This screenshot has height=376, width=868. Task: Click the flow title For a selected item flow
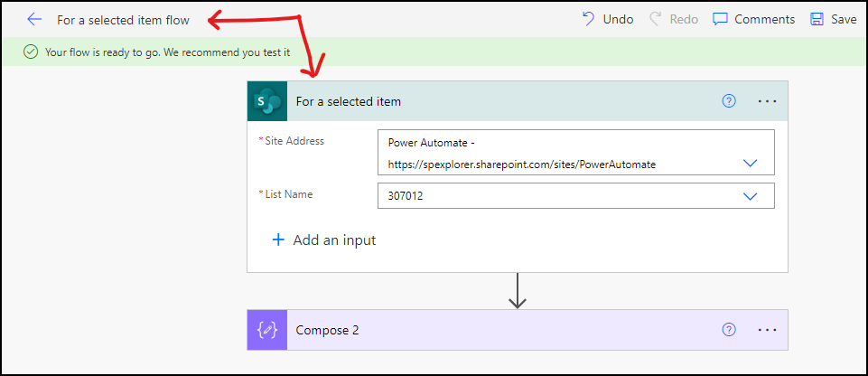(x=123, y=20)
